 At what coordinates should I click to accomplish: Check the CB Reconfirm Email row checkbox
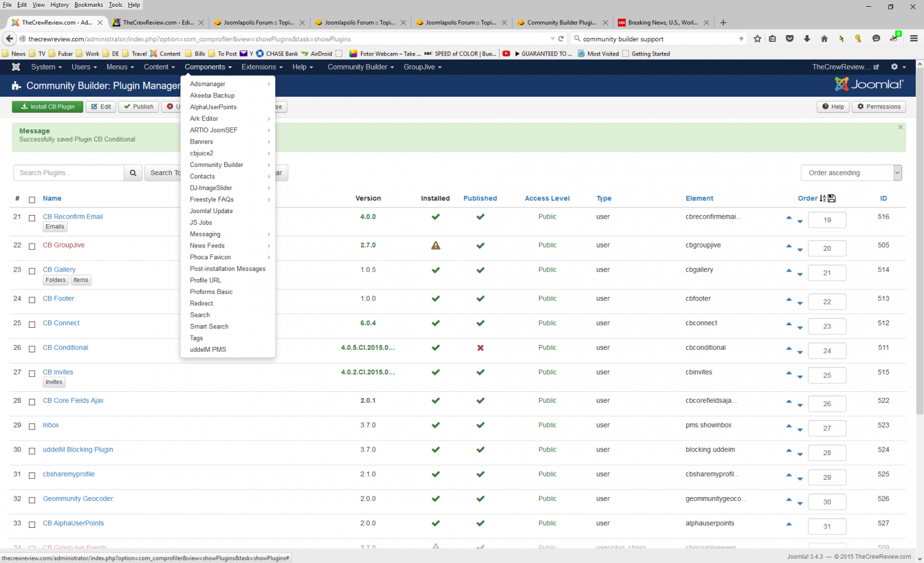click(32, 218)
